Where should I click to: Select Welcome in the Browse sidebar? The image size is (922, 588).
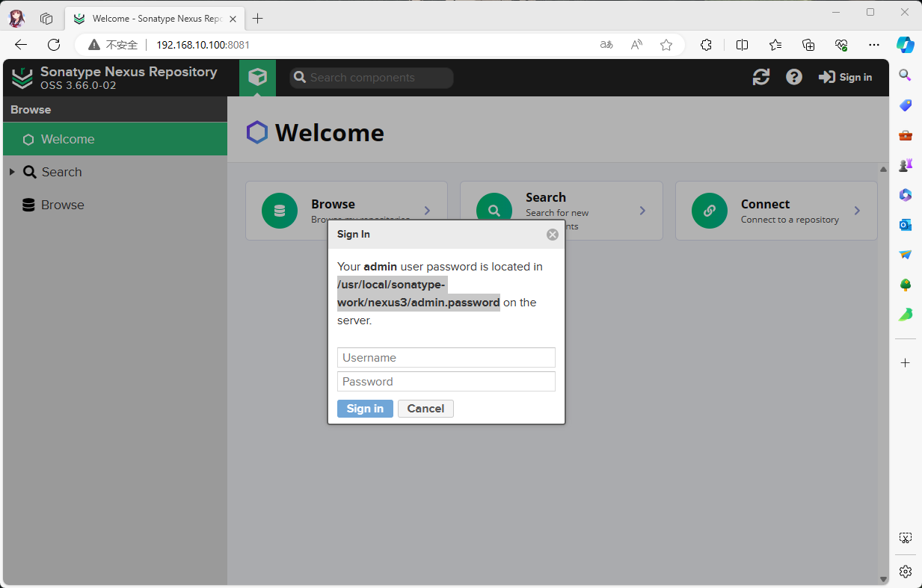pyautogui.click(x=67, y=139)
